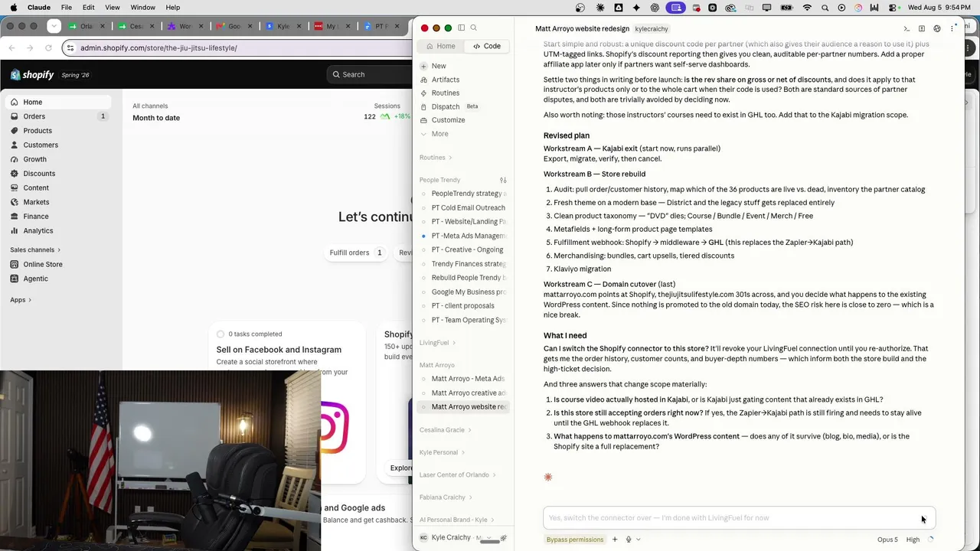Open Finance in the Shopify sidebar
The width and height of the screenshot is (980, 551).
60,217
